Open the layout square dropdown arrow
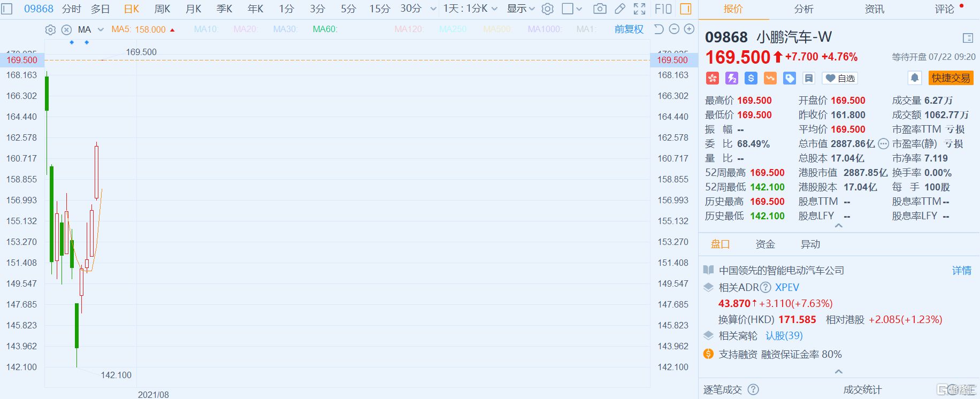Image resolution: width=980 pixels, height=399 pixels. click(x=579, y=9)
